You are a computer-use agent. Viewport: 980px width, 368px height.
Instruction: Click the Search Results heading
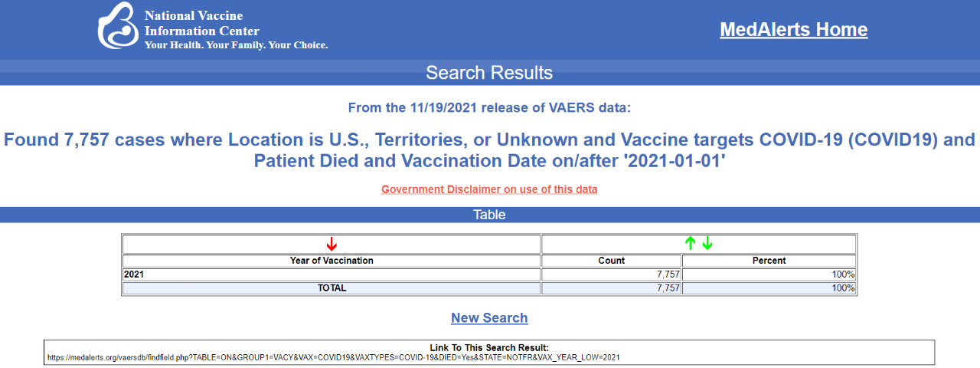pyautogui.click(x=489, y=73)
